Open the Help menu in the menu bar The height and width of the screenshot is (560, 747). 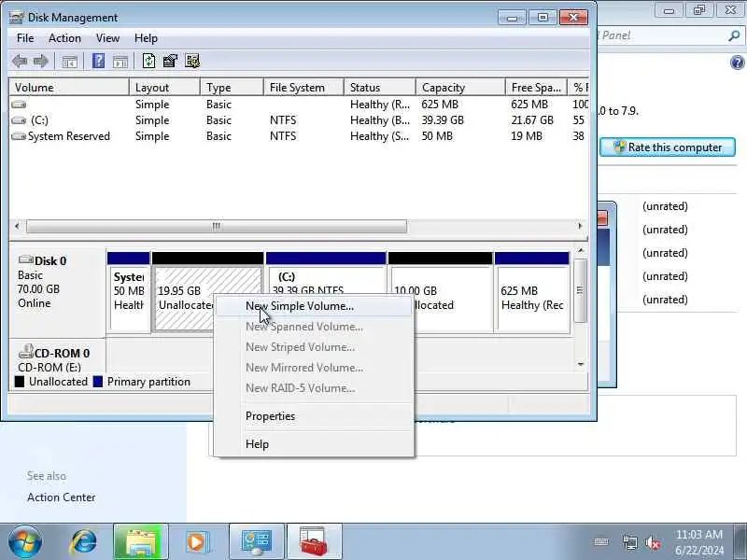click(146, 38)
